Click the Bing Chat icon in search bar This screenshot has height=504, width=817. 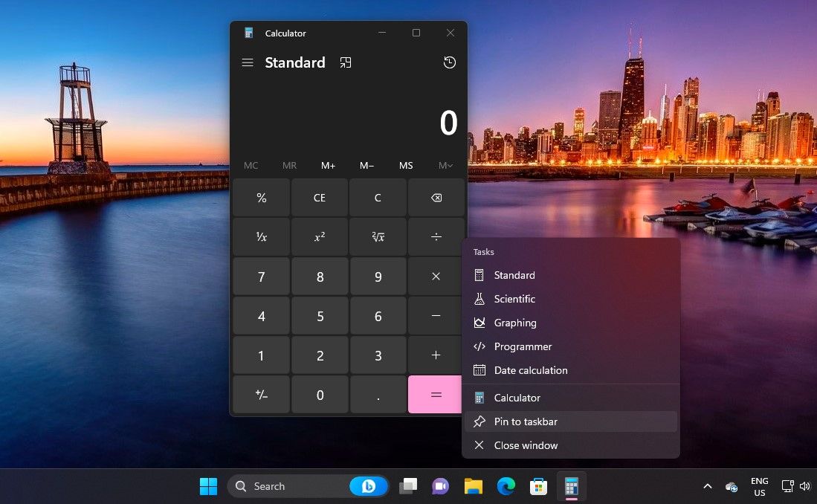coord(369,485)
